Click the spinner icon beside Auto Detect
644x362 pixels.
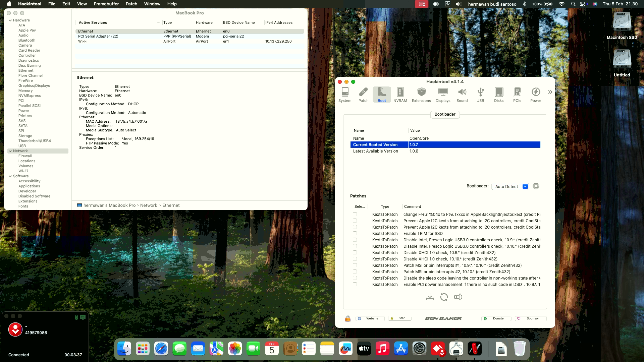point(536,186)
